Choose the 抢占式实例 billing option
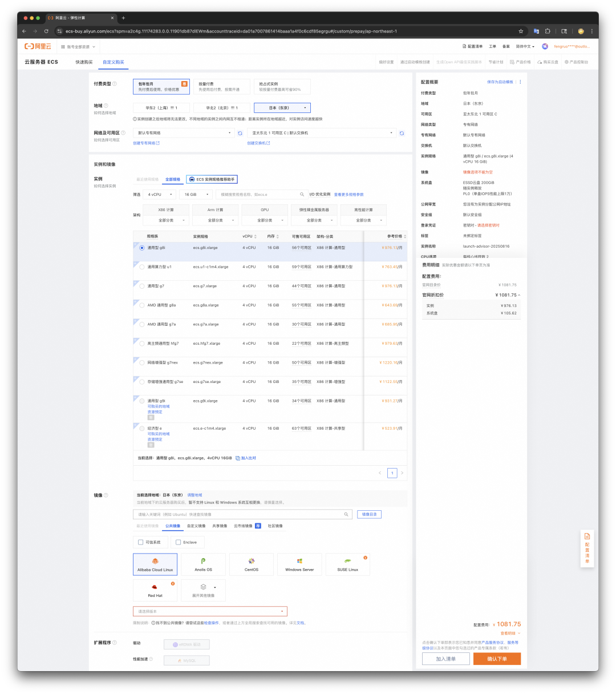The height and width of the screenshot is (694, 616). click(282, 86)
